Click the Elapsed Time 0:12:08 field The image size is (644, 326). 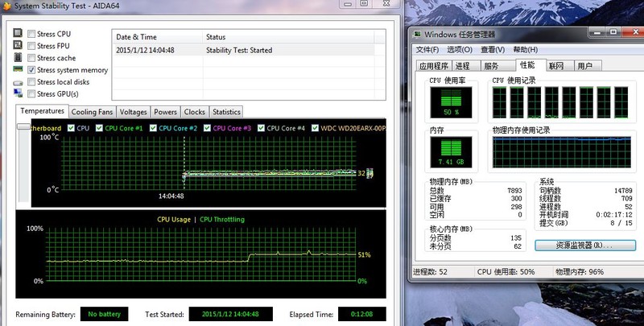click(361, 314)
